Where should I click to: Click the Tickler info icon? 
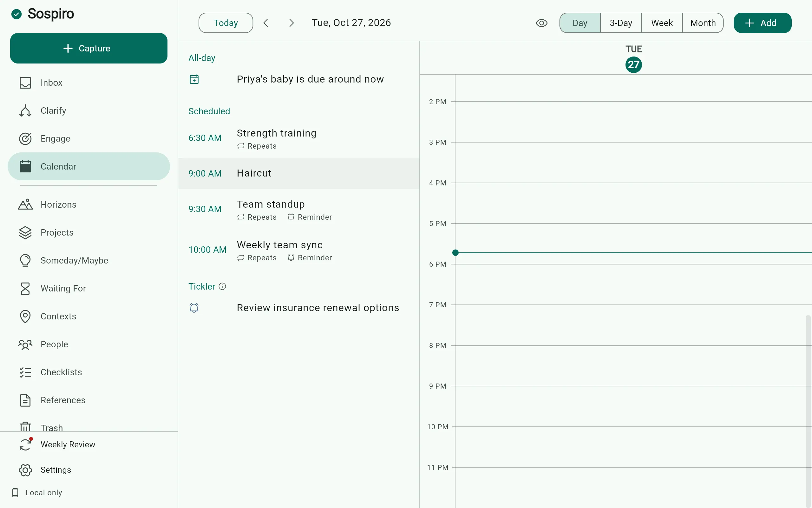(x=222, y=286)
